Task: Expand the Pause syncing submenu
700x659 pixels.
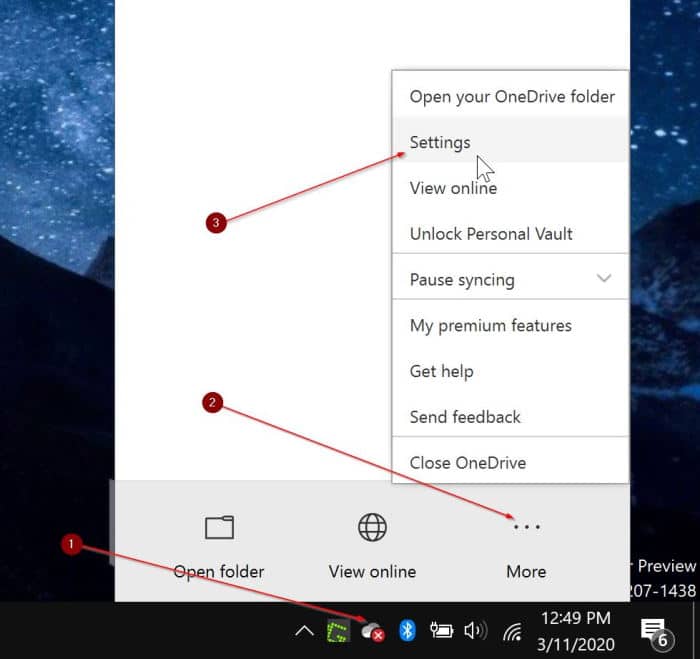Action: point(511,279)
